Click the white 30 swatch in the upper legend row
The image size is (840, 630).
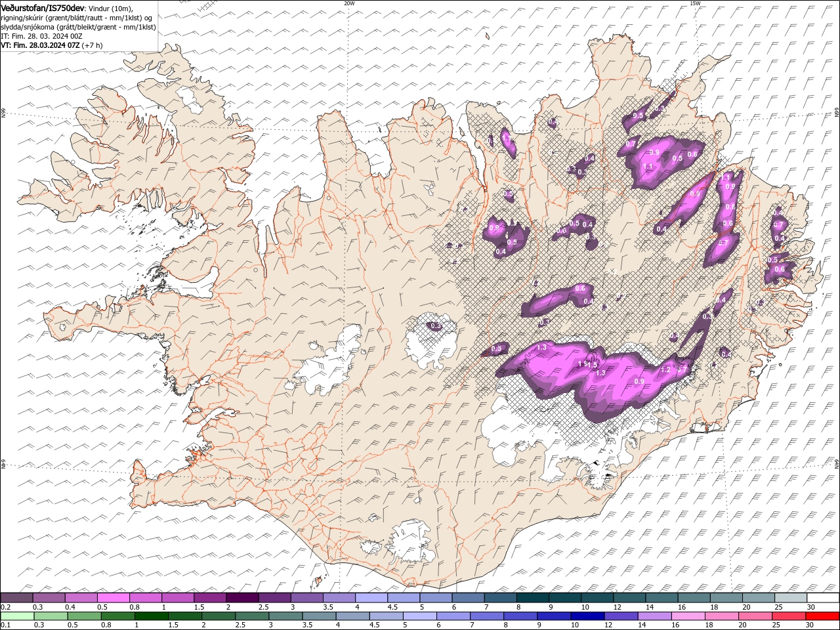(823, 597)
